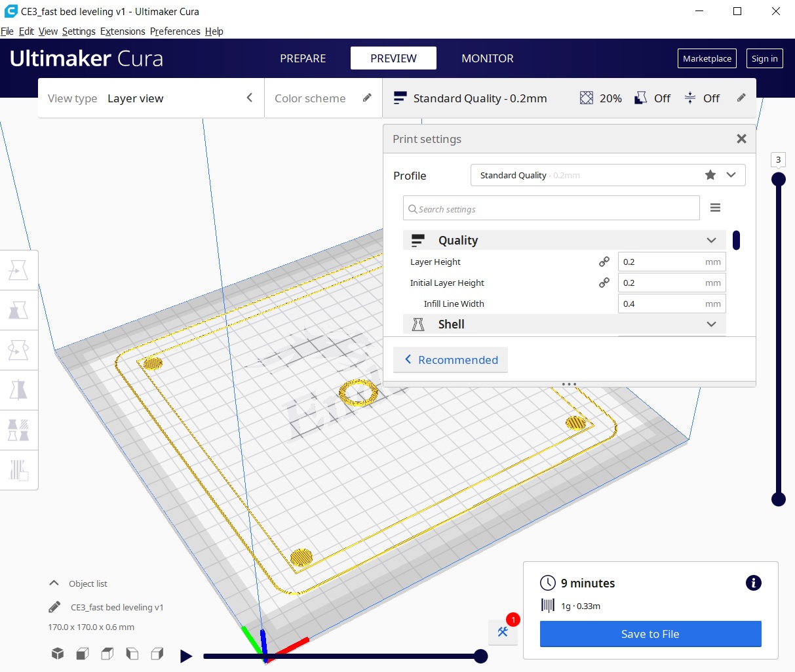Click the infill 20% icon
The width and height of the screenshot is (795, 672).
[x=587, y=98]
